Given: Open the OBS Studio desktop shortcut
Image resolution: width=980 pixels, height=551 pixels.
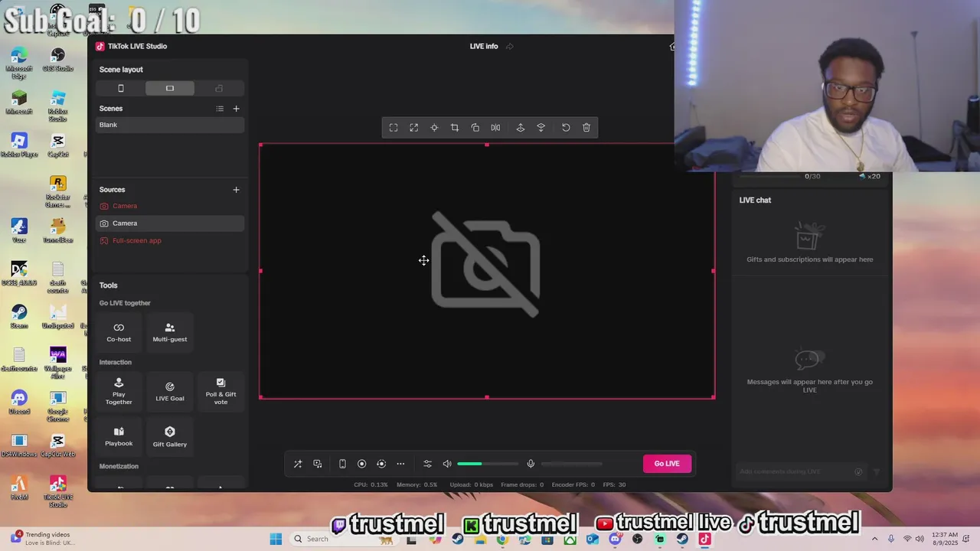Looking at the screenshot, I should click(x=57, y=60).
